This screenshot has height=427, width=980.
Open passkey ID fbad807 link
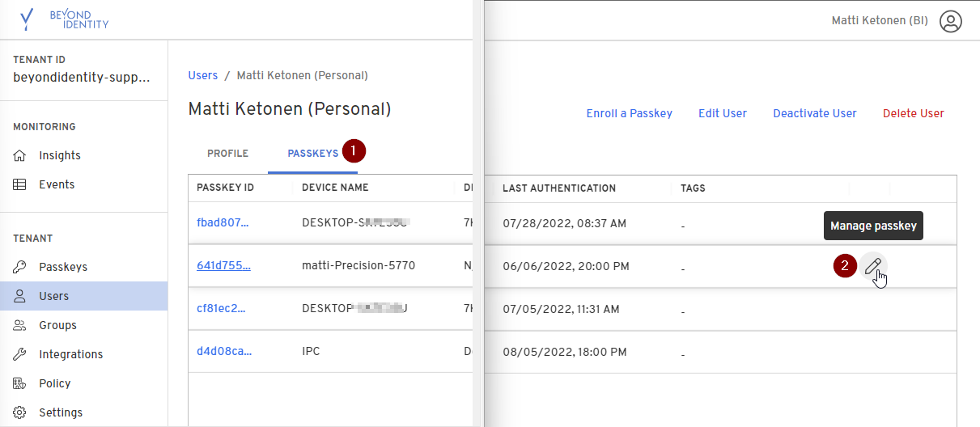click(x=223, y=223)
